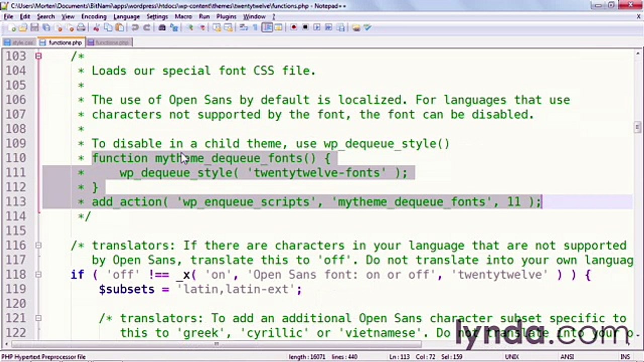This screenshot has width=644, height=362.
Task: Open the View menu
Action: pos(68,17)
